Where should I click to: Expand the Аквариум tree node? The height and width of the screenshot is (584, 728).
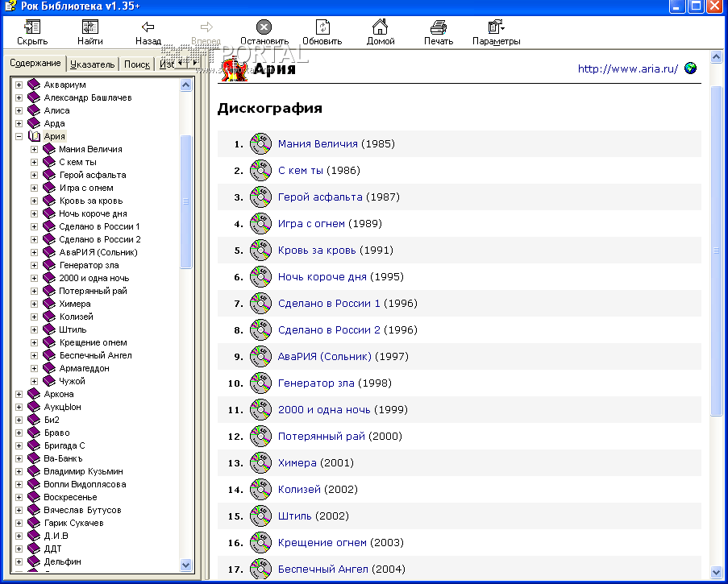19,85
